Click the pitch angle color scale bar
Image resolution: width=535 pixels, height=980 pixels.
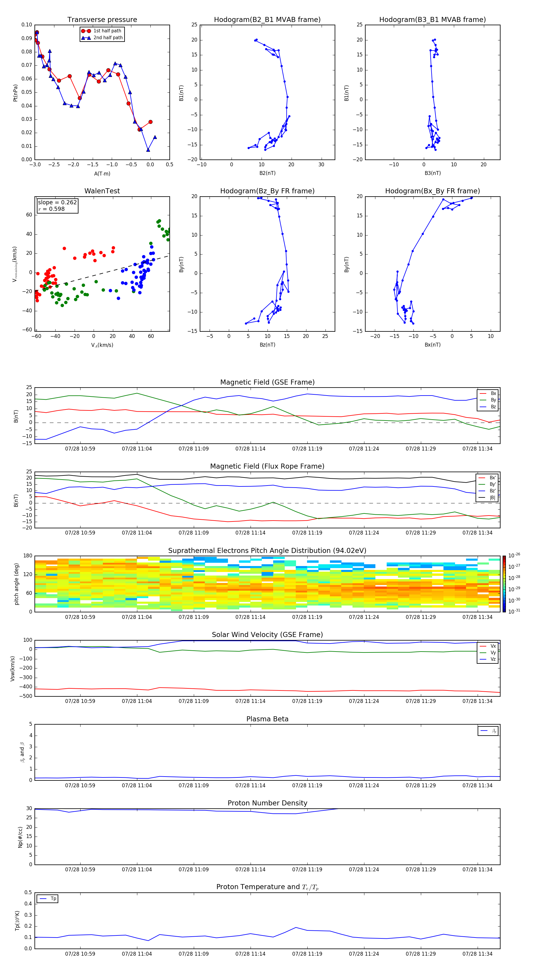click(x=504, y=584)
